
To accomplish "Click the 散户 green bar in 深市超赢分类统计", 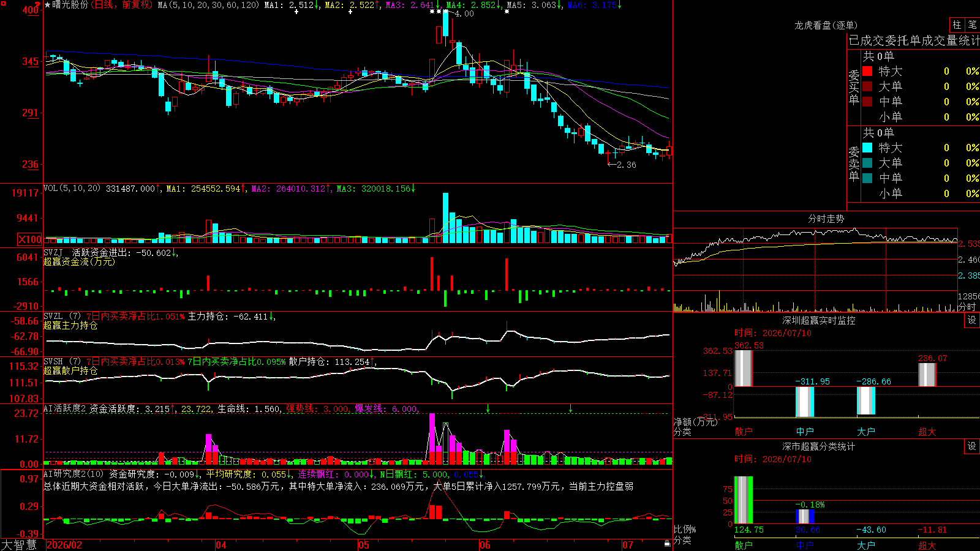I will [744, 500].
